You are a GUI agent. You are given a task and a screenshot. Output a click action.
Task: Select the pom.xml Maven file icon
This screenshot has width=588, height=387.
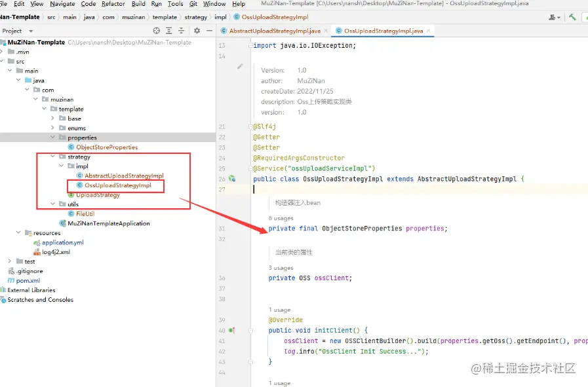pos(11,280)
